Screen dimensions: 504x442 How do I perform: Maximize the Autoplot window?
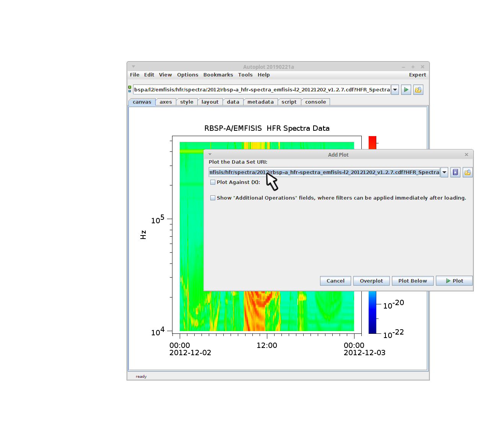(413, 67)
